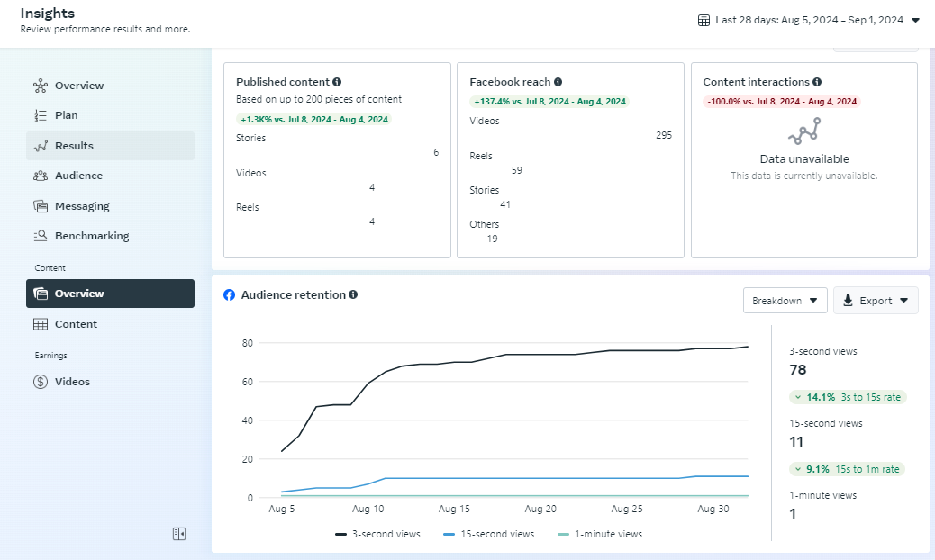Expand the 3s to 15s rate

tap(847, 397)
